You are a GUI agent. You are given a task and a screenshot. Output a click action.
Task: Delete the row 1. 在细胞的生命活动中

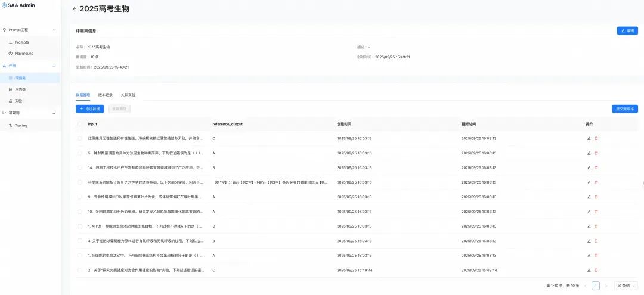click(596, 255)
